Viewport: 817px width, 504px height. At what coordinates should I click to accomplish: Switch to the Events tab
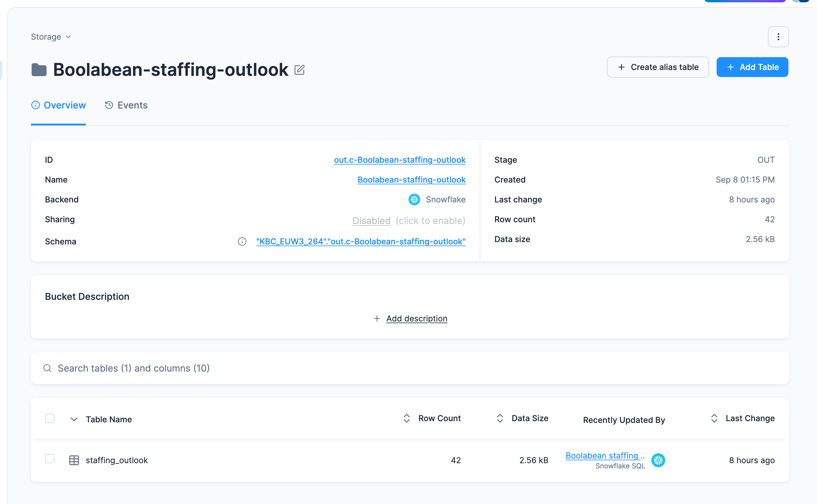coord(126,105)
